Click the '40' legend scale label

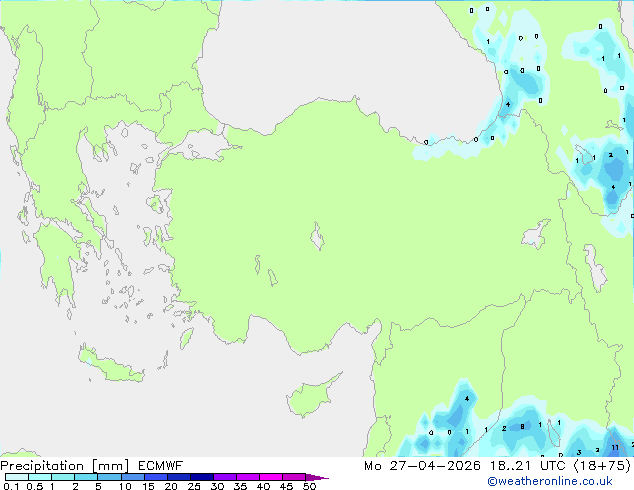[x=263, y=486]
